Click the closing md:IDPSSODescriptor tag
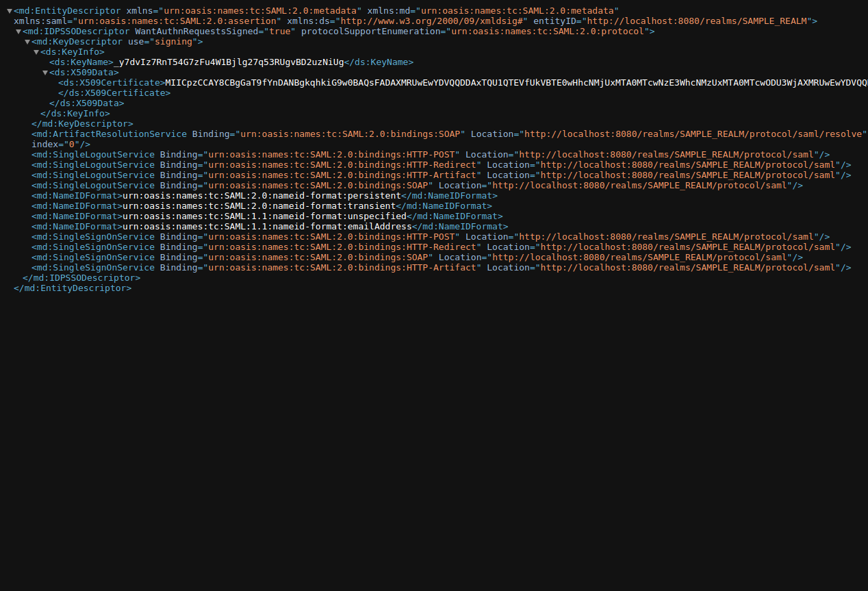Screen dimensions: 868x591 tap(81, 278)
